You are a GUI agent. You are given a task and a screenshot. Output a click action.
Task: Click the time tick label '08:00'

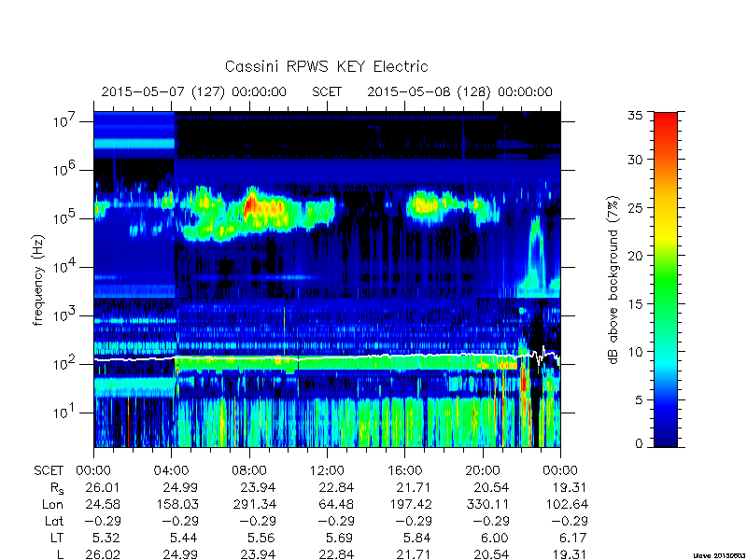pos(249,471)
